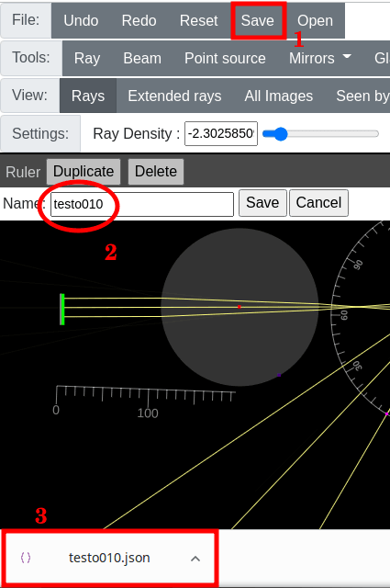
Task: Delete the selected Ruler
Action: click(x=156, y=172)
